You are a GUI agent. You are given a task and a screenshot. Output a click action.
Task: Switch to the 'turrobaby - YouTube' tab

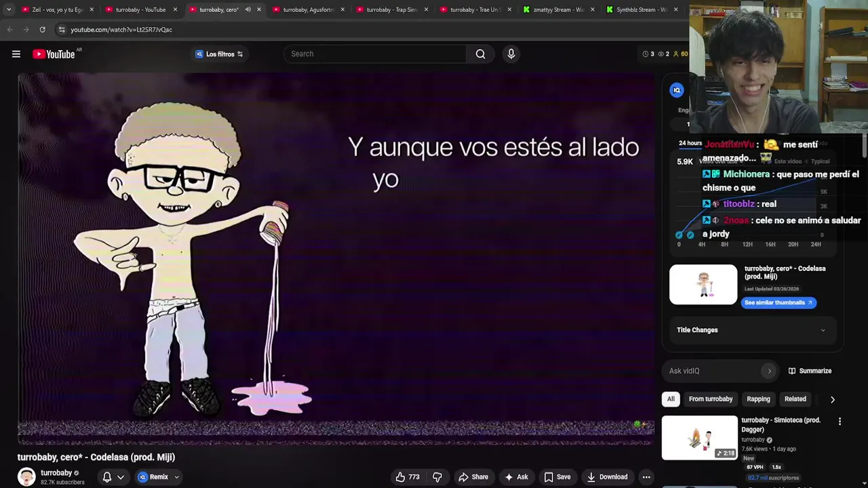coord(140,9)
